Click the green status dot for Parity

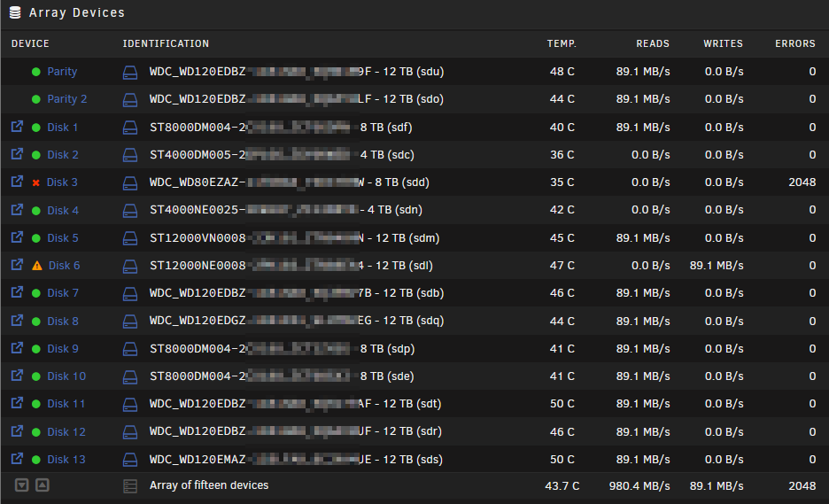[36, 72]
